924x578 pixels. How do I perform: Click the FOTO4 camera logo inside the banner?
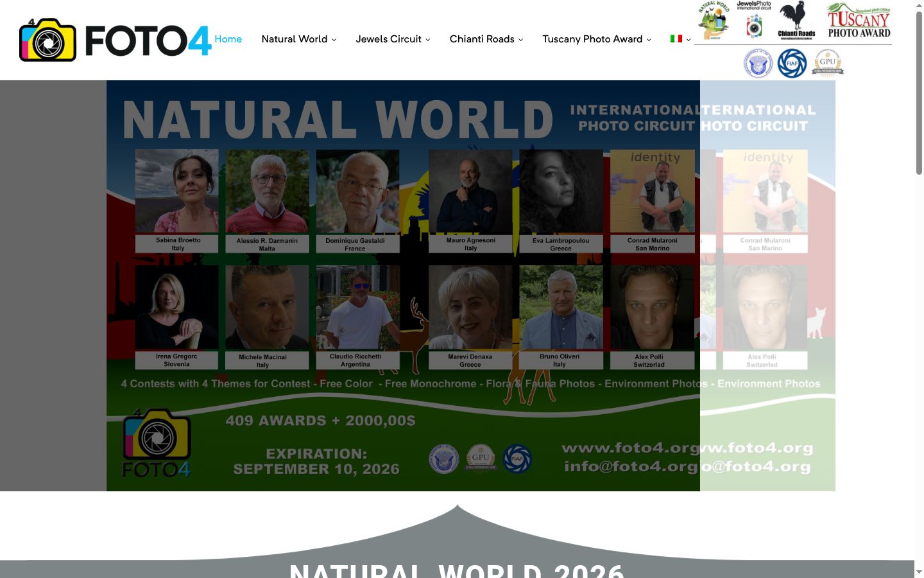coord(157,443)
